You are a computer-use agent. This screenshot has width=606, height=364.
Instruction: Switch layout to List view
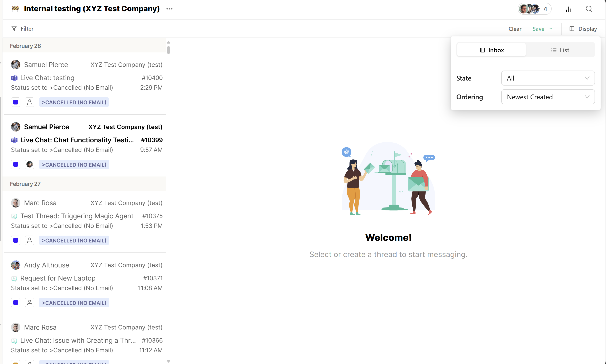click(560, 50)
